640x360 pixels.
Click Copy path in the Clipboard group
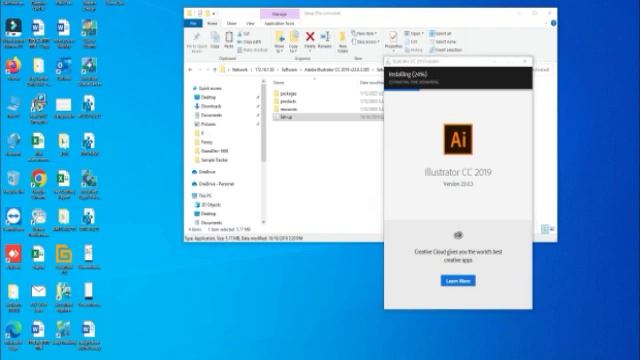249,42
